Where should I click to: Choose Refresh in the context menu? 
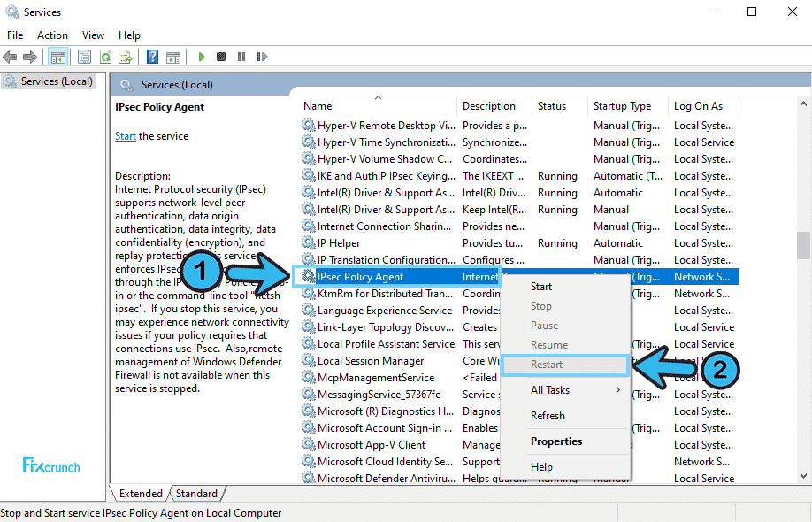[x=565, y=416]
